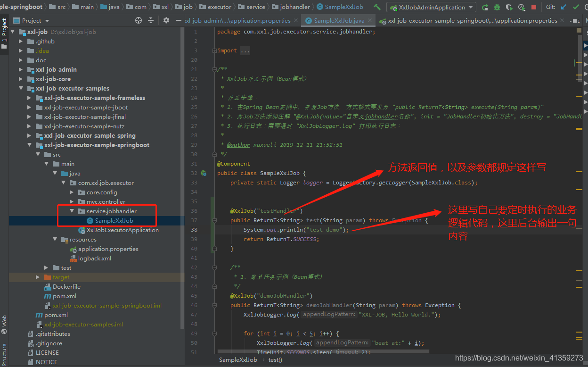This screenshot has height=367, width=588.
Task: Open Project panel settings gear
Action: point(166,20)
